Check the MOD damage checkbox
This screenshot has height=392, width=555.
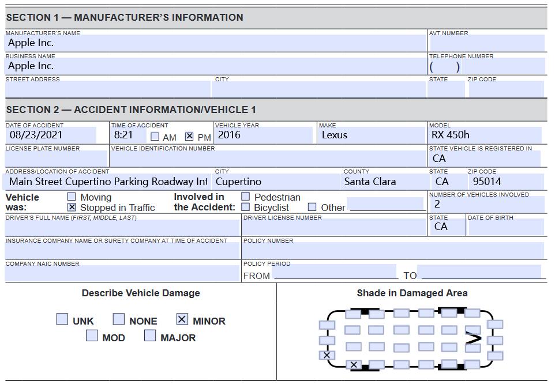pyautogui.click(x=92, y=336)
